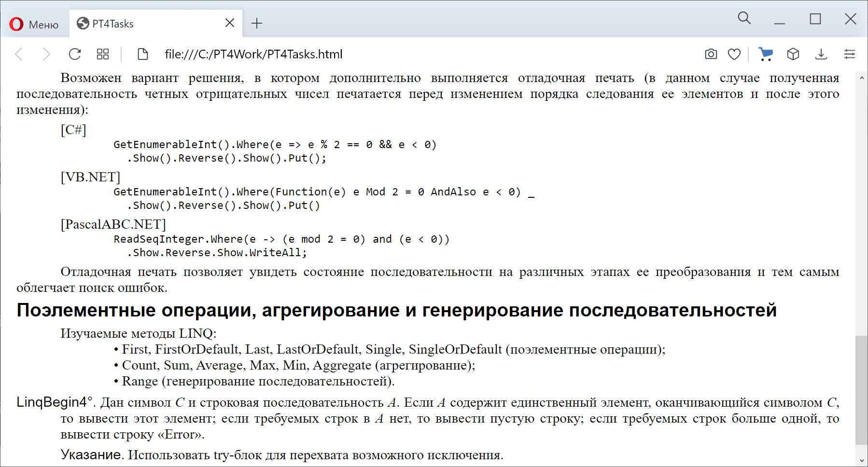Open the Easy Setup sliders icon
Viewport: 868px width, 467px height.
pos(850,54)
